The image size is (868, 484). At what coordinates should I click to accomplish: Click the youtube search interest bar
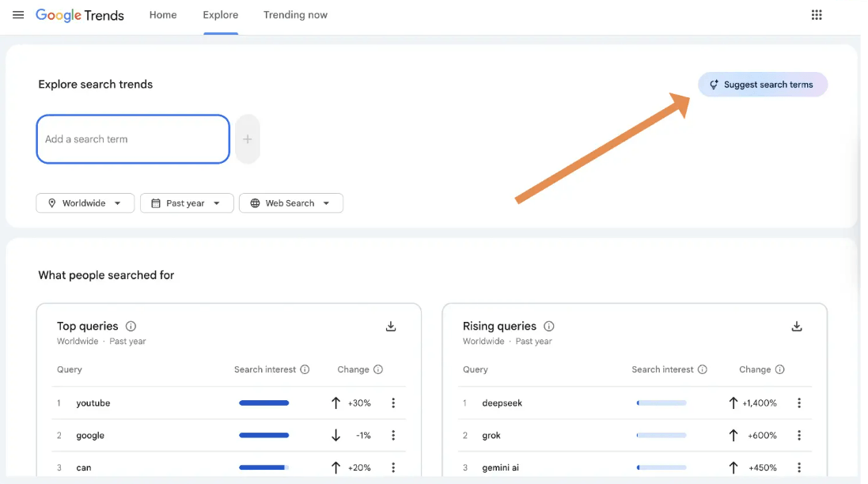(x=264, y=403)
